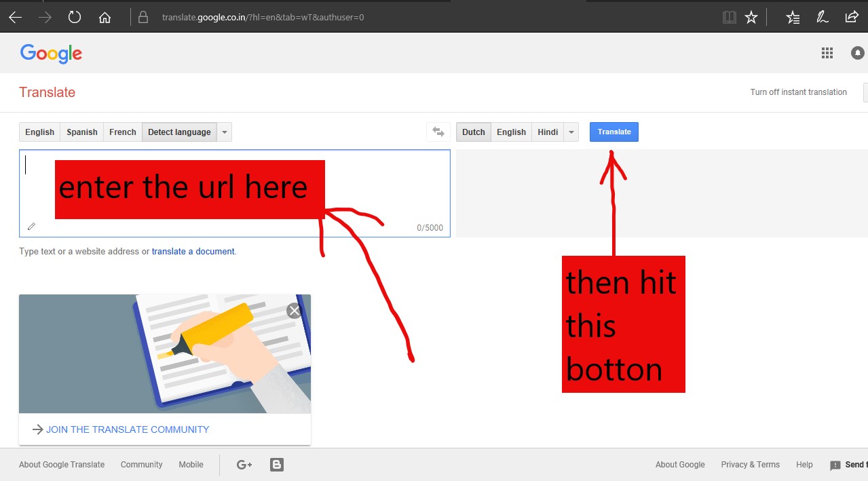
Task: Open the translate a document link
Action: [x=193, y=251]
